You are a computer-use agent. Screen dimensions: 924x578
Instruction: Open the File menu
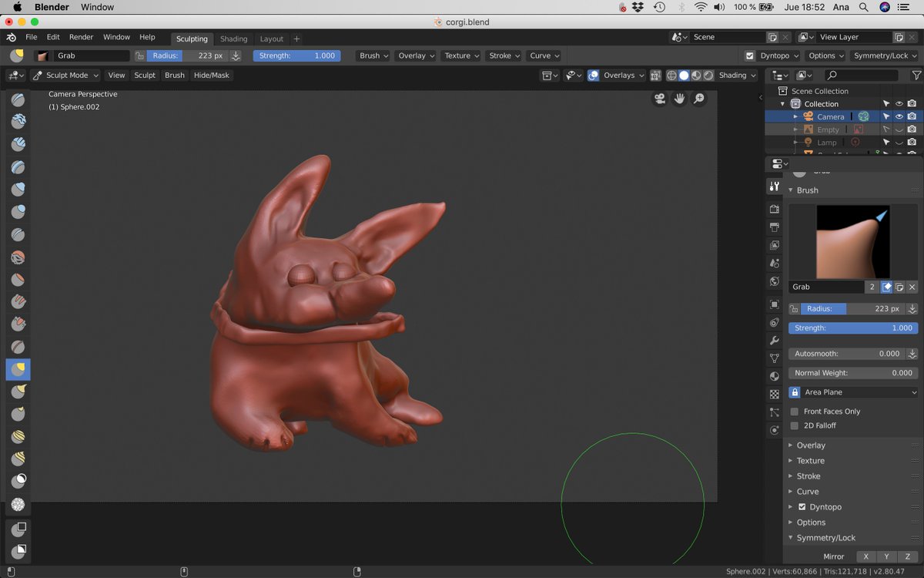pyautogui.click(x=32, y=37)
